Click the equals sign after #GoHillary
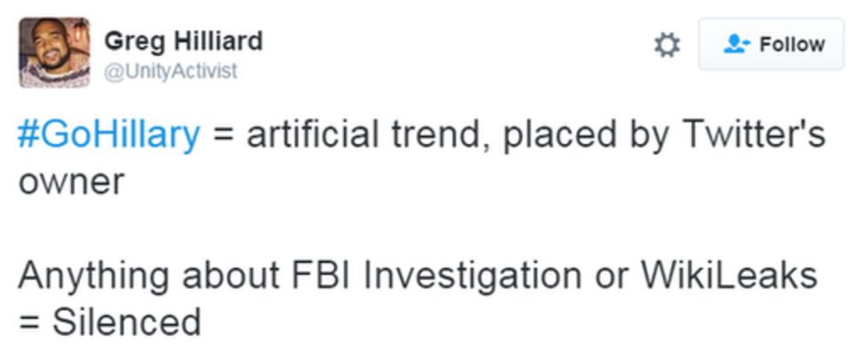 tap(221, 134)
